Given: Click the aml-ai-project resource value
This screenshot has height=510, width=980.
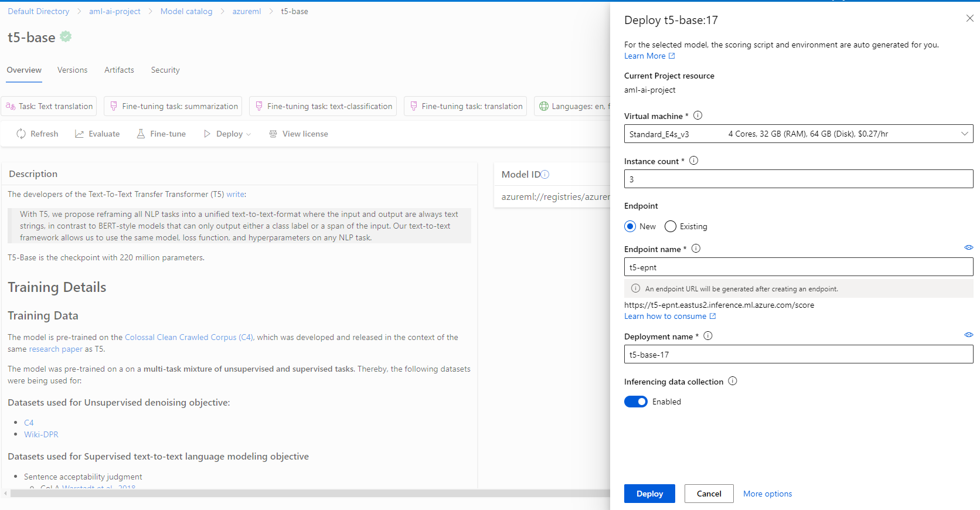Looking at the screenshot, I should (x=649, y=90).
